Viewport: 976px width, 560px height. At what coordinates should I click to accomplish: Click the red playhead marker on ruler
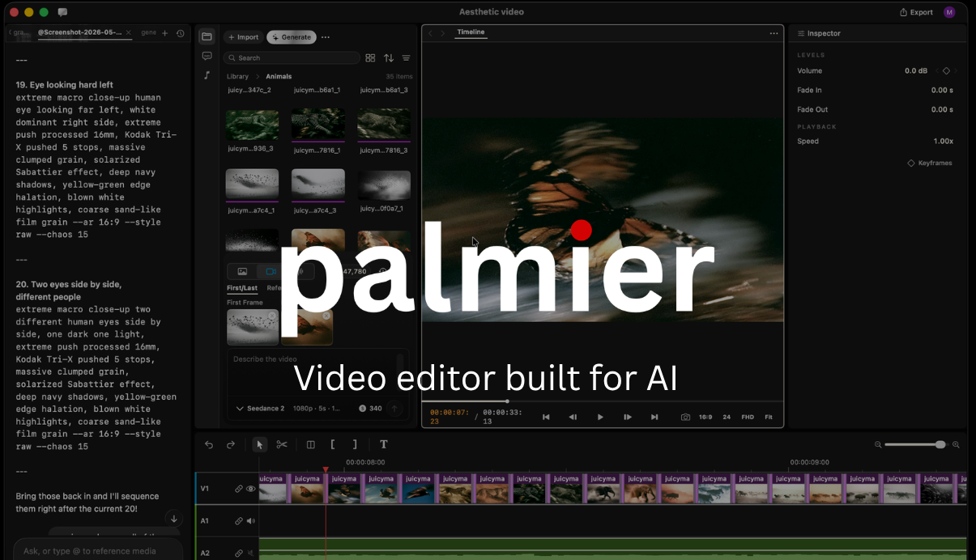point(326,469)
